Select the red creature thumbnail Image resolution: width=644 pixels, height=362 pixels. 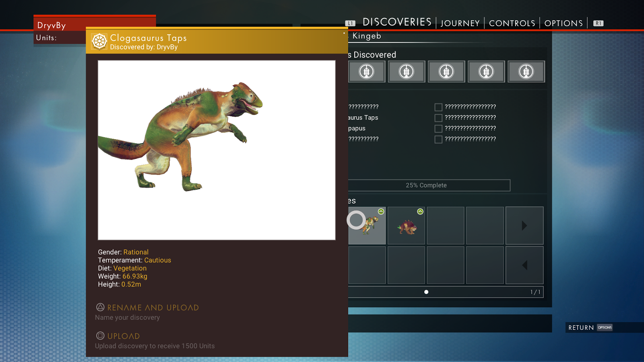coord(406,226)
